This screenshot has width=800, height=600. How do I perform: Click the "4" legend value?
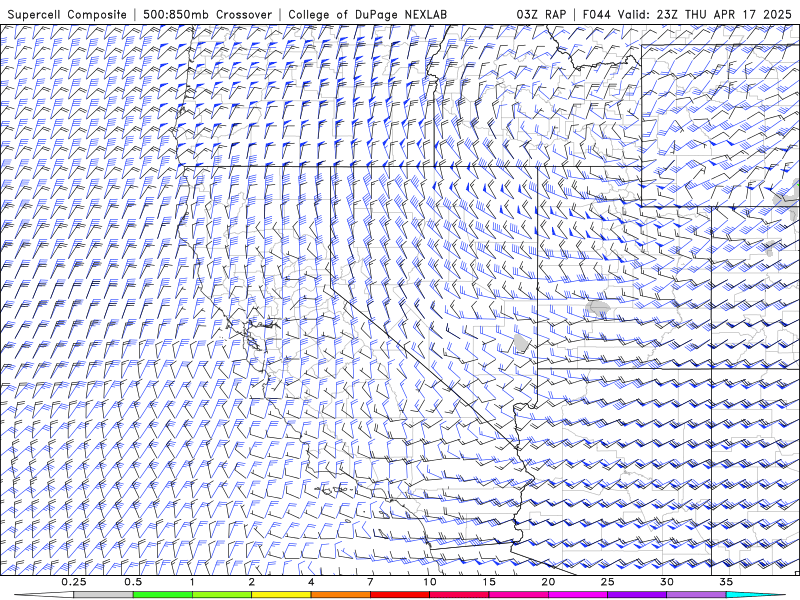(311, 582)
